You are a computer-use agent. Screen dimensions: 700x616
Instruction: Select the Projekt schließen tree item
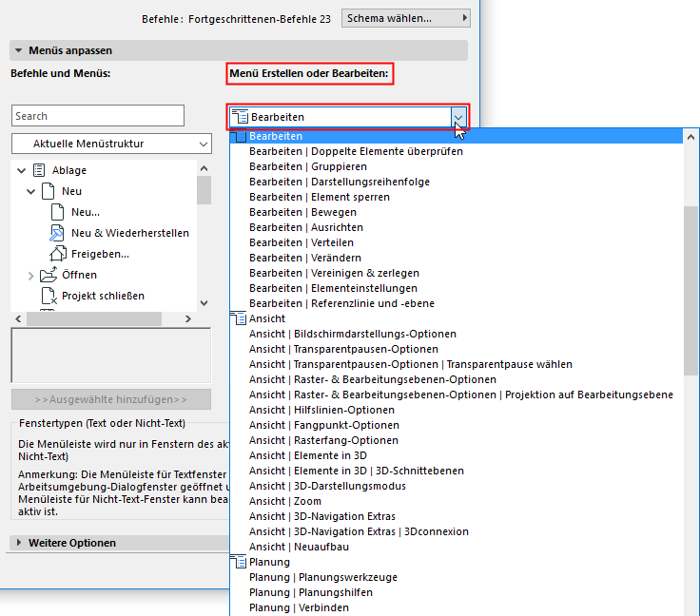coord(103,296)
